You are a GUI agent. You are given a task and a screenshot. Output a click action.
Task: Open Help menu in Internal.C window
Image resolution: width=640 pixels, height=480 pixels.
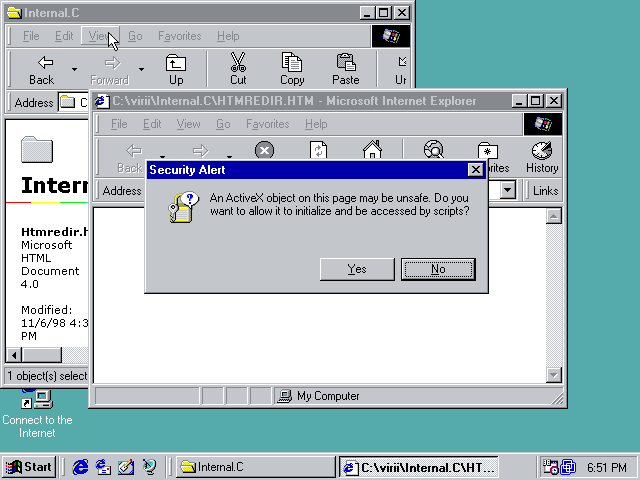228,36
